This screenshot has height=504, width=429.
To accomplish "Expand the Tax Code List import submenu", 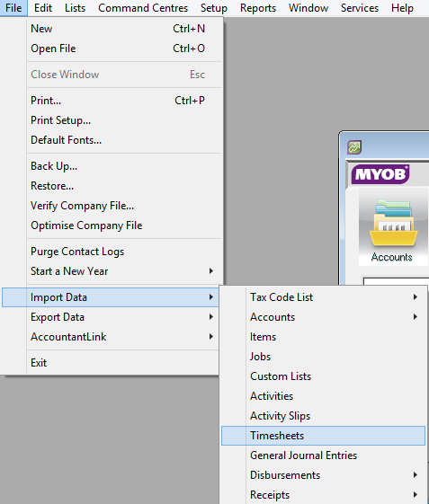I will tap(323, 297).
